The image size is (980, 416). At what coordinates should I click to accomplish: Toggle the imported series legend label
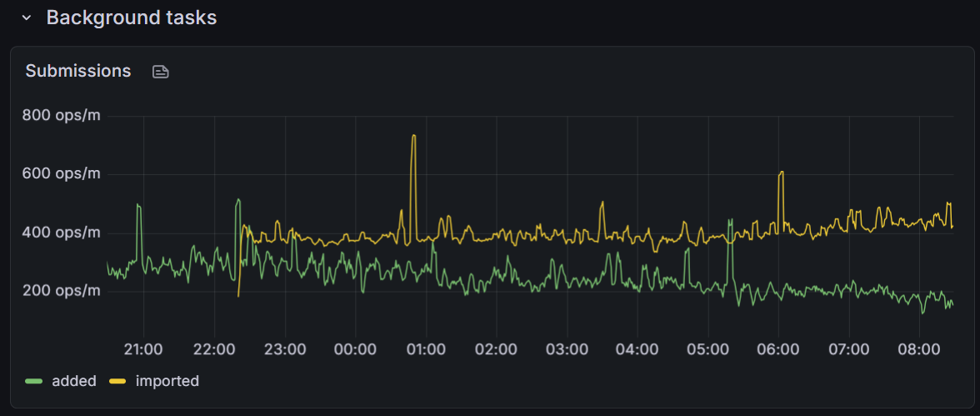167,381
